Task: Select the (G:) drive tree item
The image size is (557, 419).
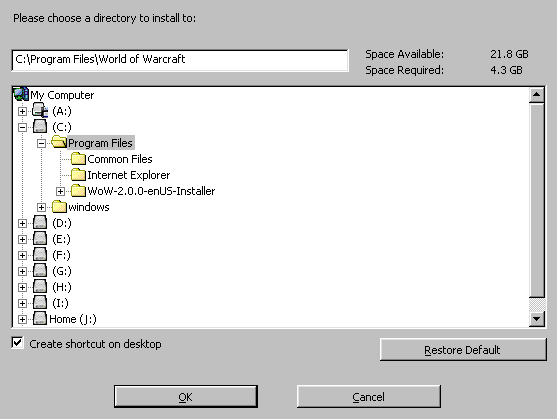Action: pyautogui.click(x=62, y=271)
